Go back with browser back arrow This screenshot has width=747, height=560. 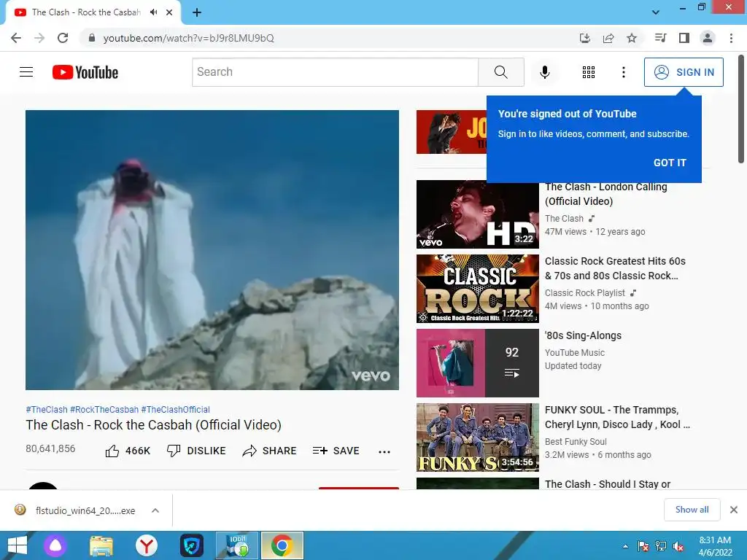(x=16, y=38)
